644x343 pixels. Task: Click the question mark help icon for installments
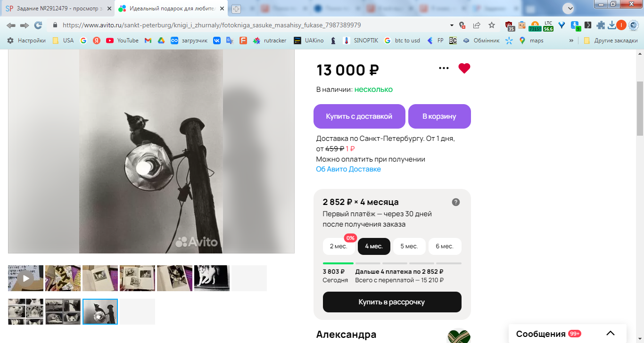coord(456,202)
